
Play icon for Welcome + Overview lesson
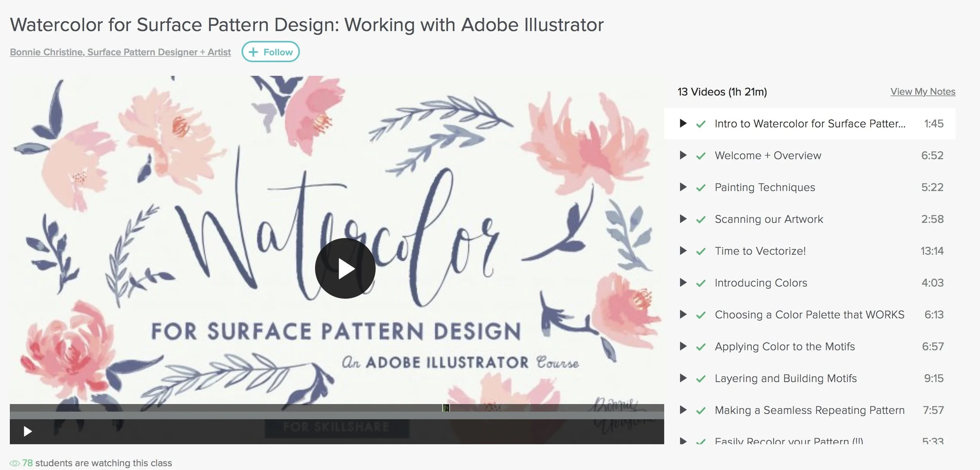(x=683, y=155)
